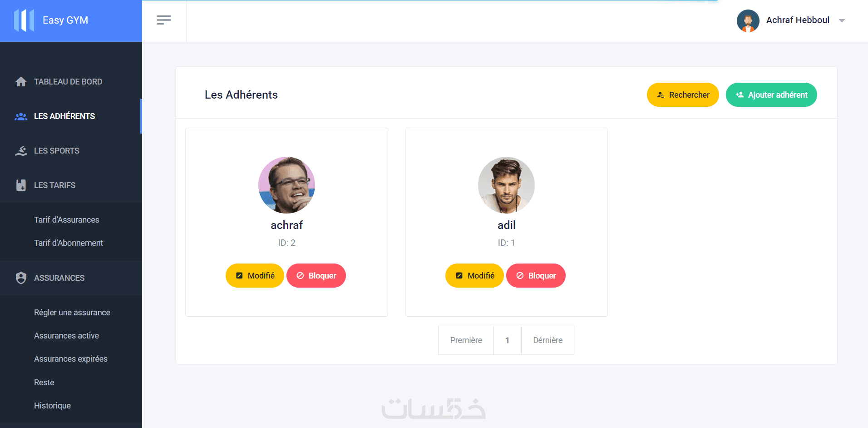The height and width of the screenshot is (428, 868).
Task: Select page 1 in pagination
Action: tap(508, 340)
